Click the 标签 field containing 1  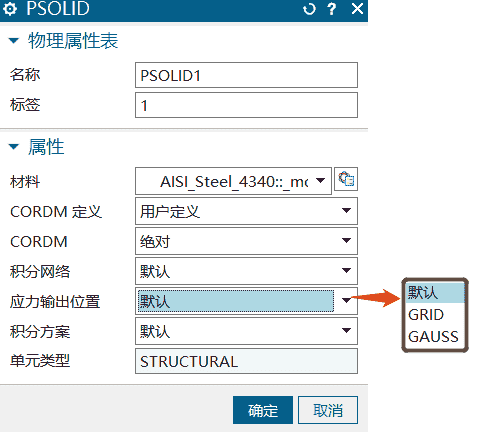click(246, 105)
